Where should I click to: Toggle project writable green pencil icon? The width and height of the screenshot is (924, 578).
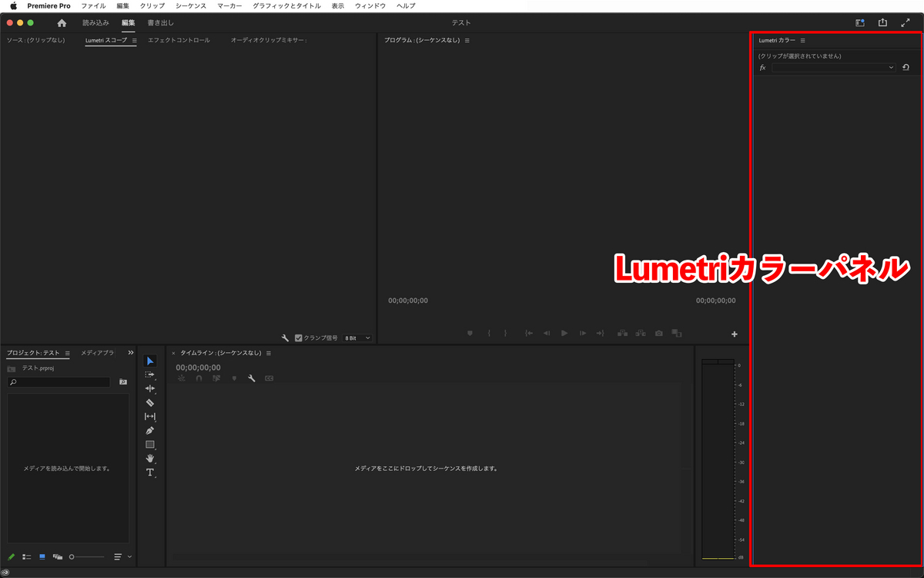tap(11, 556)
